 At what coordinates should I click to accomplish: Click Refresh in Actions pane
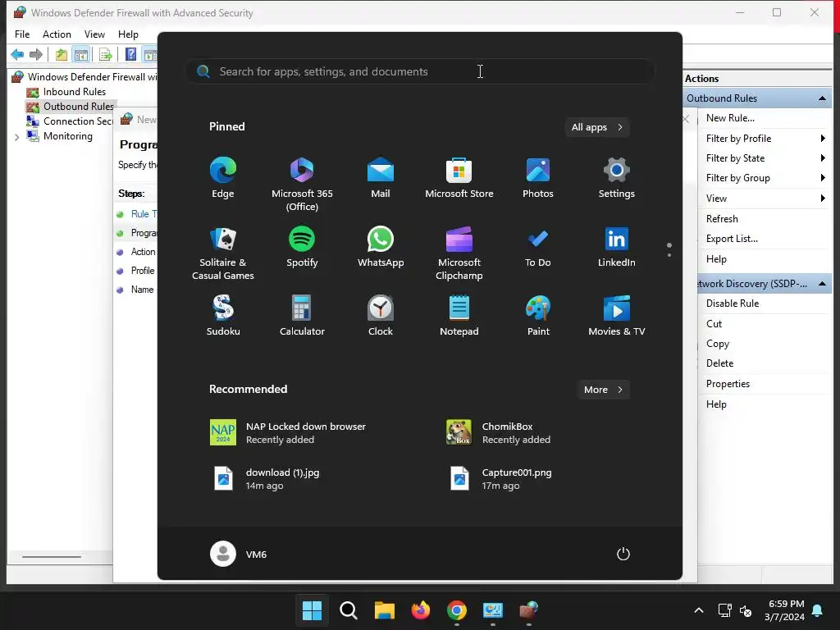click(722, 218)
